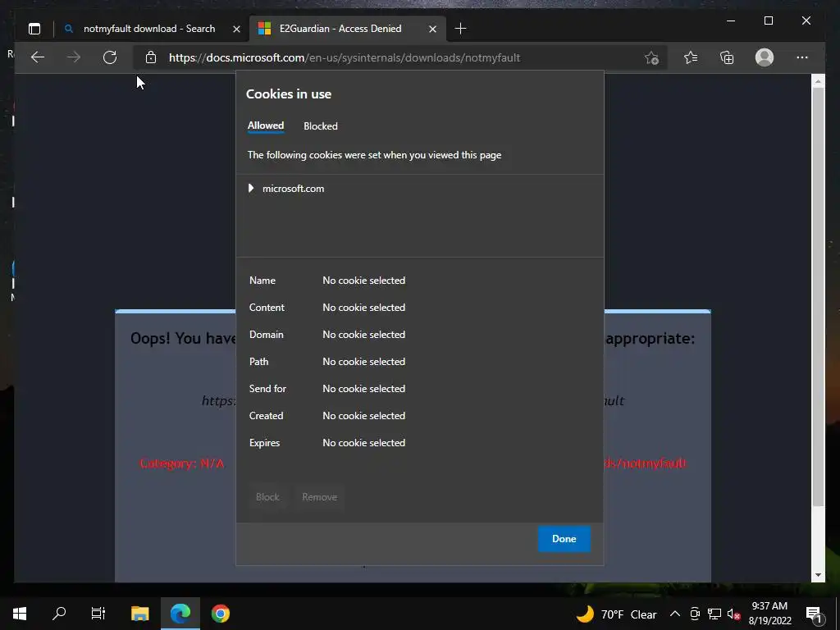
Task: View site info via lock icon
Action: pos(151,57)
